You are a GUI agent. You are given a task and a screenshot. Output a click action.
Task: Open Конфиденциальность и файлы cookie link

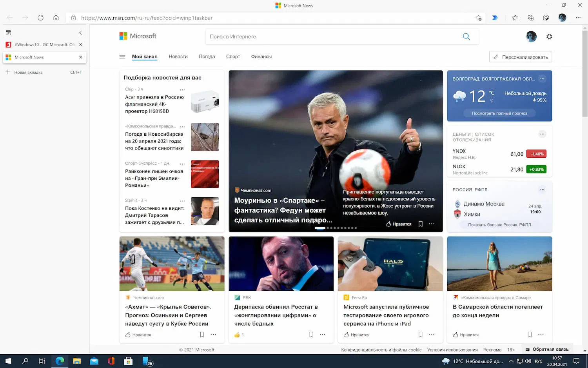click(x=381, y=350)
